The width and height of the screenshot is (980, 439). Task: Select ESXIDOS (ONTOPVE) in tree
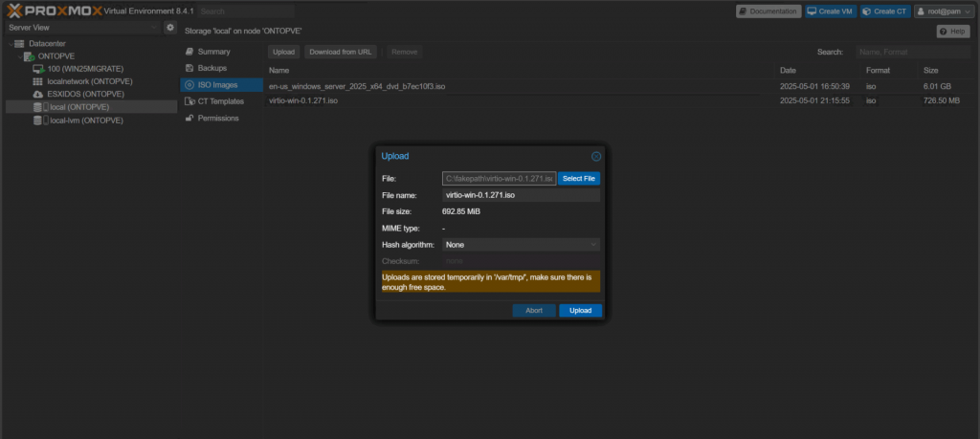(91, 95)
